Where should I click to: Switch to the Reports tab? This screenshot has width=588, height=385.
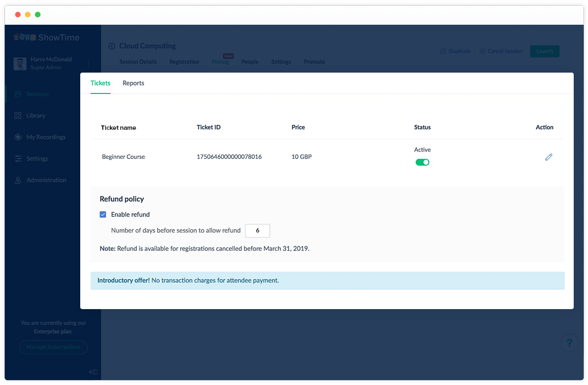[133, 83]
